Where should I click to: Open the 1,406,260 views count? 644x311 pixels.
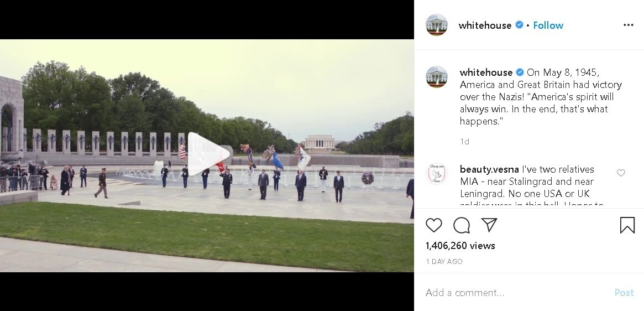(x=460, y=246)
